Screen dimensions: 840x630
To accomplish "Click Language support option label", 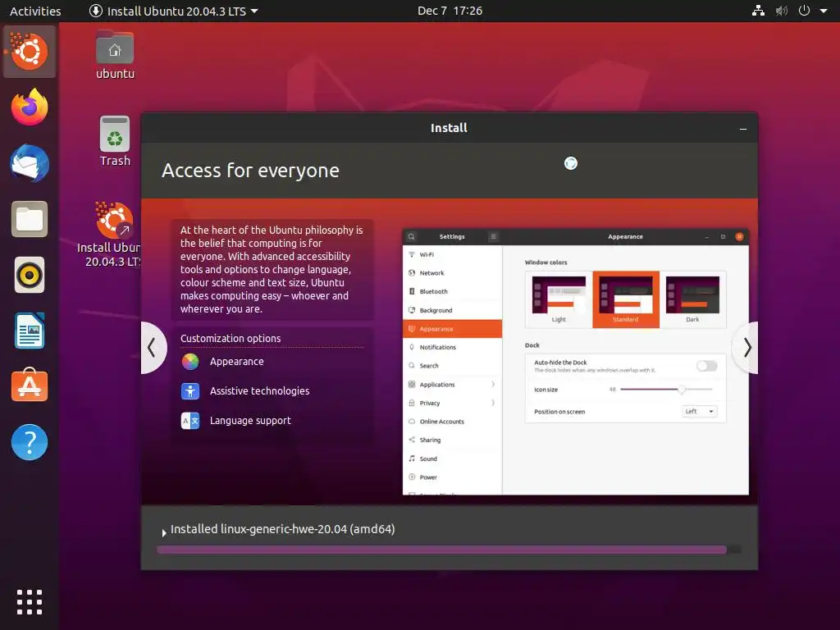I will pyautogui.click(x=250, y=421).
